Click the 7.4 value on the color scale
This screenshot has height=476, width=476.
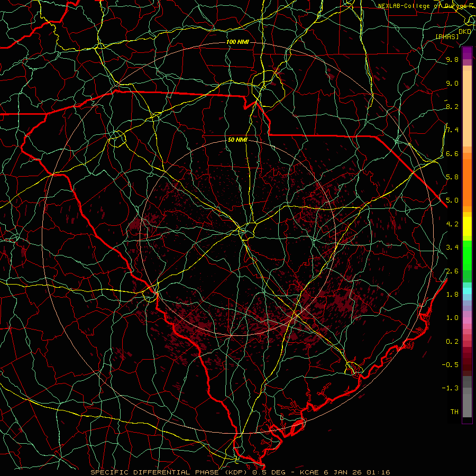452,130
